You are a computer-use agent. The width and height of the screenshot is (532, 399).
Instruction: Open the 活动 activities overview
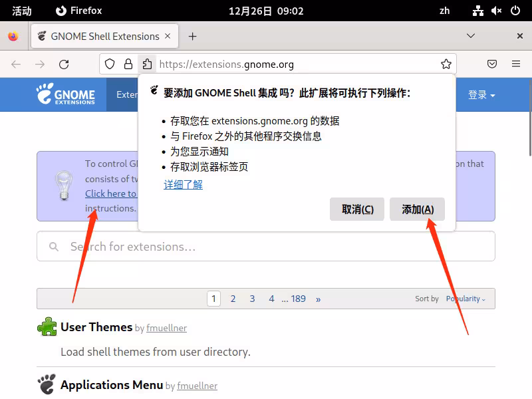[22, 11]
